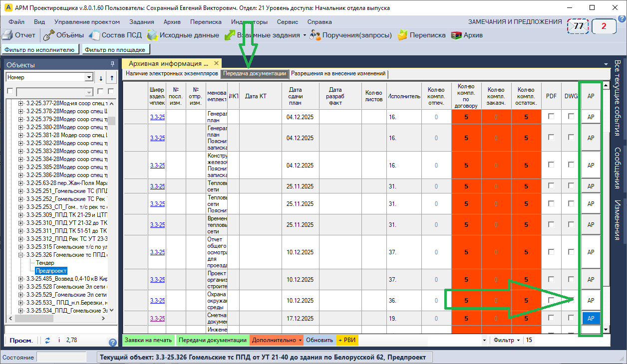Viewport: 627px width, 364px height.
Task: Tick DWG checkbox in Сметная документация row
Action: pos(570,318)
